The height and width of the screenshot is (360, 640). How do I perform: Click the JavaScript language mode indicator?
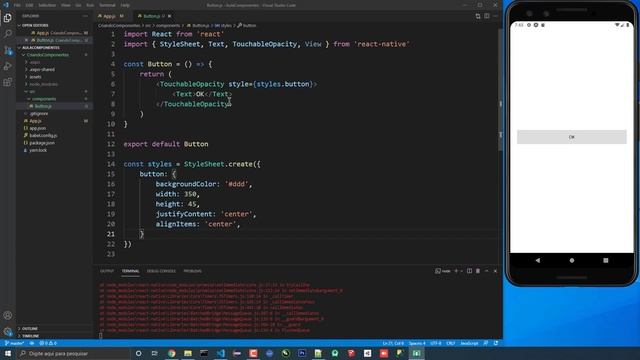point(469,343)
